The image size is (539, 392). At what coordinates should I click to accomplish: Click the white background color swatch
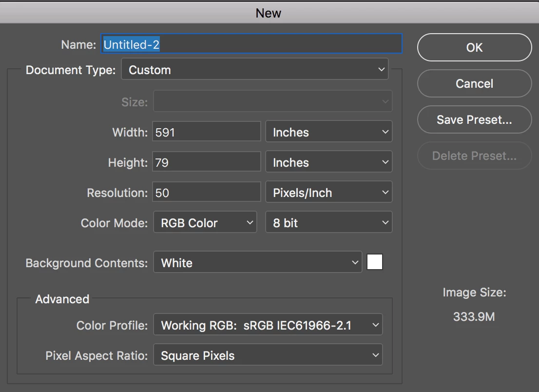tap(375, 262)
